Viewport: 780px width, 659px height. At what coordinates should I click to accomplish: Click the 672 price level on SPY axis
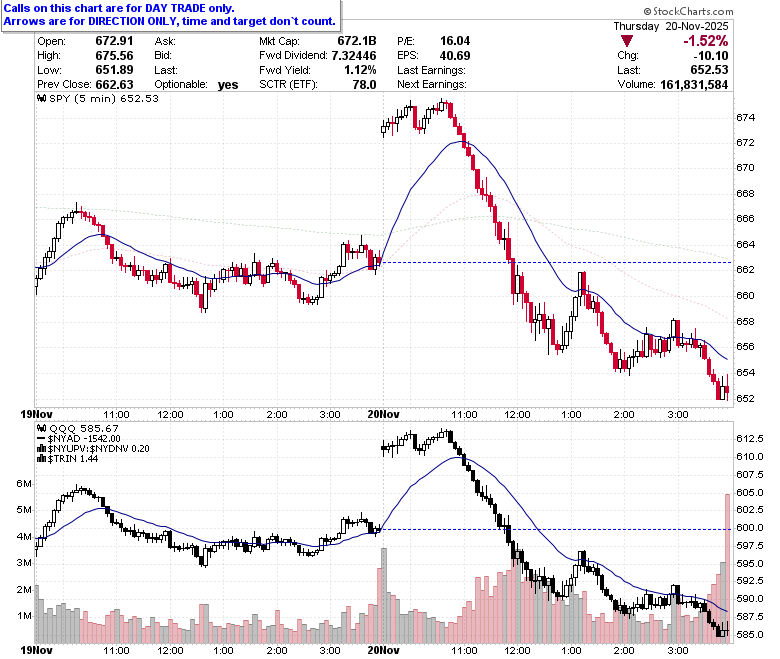pos(745,143)
